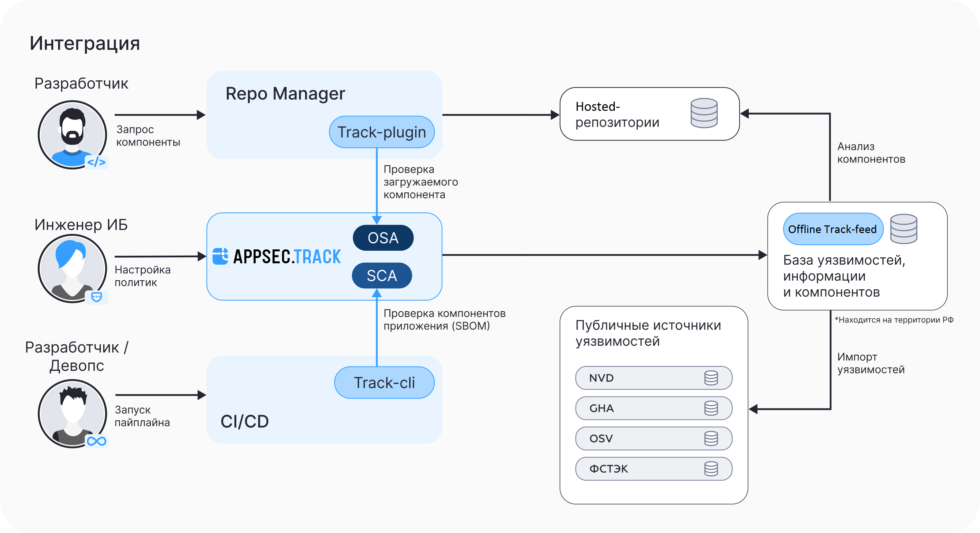Click the infinity badge on Devops avatar

97,441
